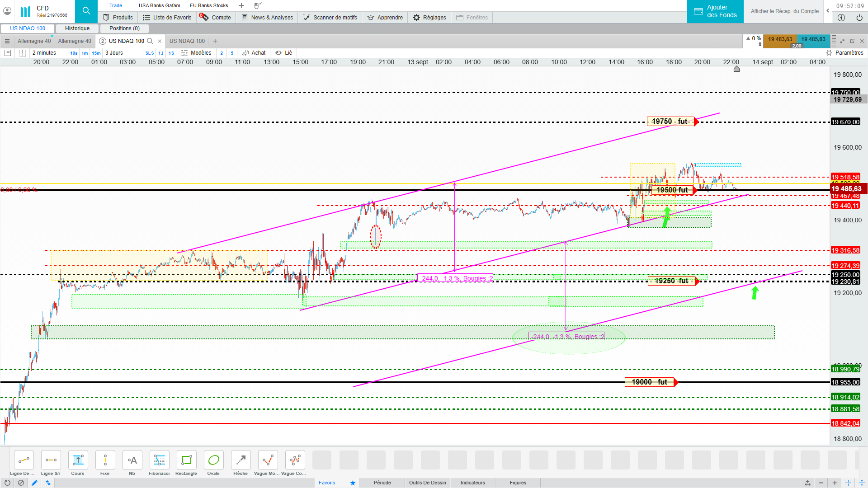The height and width of the screenshot is (488, 868).
Task: Open the 2 minutes timeframe dropdown
Action: click(x=44, y=53)
